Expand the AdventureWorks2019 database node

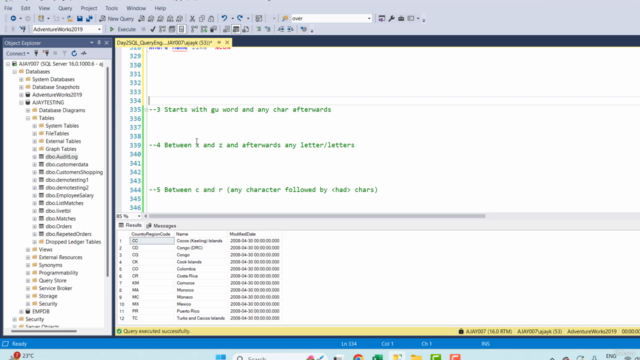point(21,95)
